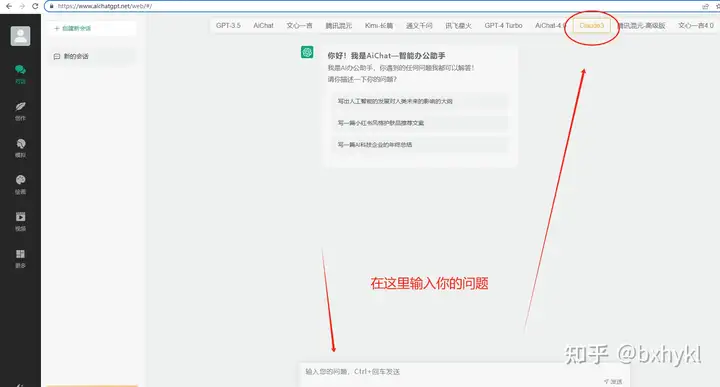Image resolution: width=720 pixels, height=387 pixels.
Task: Select the 文心一言4.0 model tab
Action: tap(696, 26)
